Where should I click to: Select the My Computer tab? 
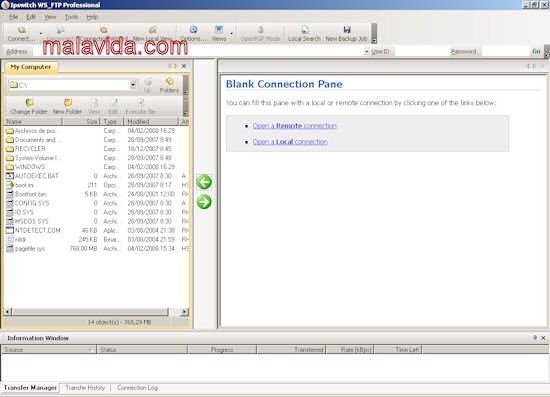click(31, 67)
